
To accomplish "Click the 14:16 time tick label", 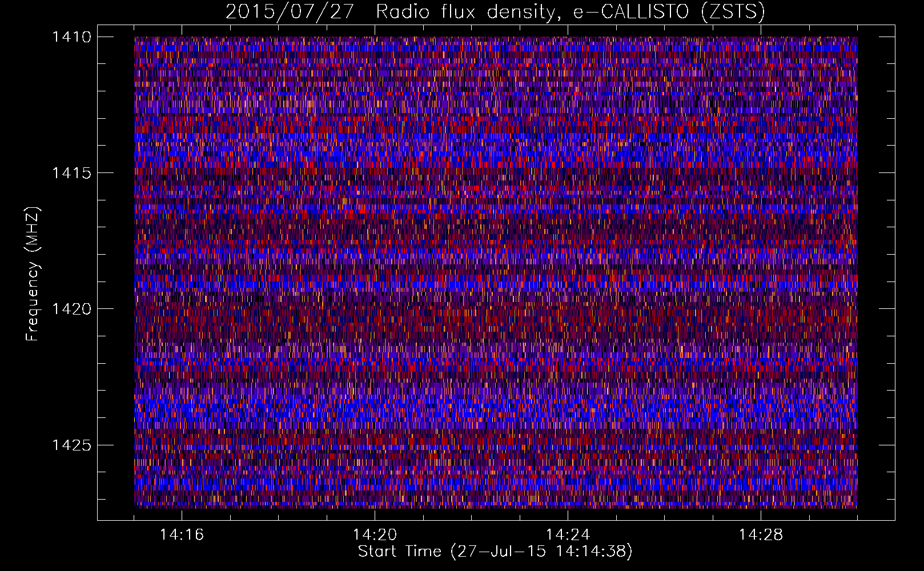I will 182,535.
